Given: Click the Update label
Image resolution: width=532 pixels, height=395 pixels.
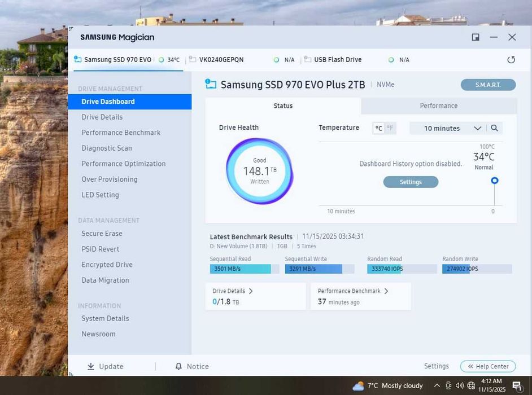Looking at the screenshot, I should point(111,367).
